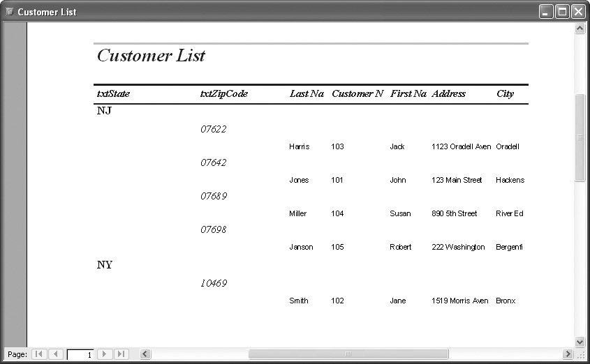Click the Smith last name entry
Image resolution: width=590 pixels, height=364 pixels.
click(x=298, y=301)
